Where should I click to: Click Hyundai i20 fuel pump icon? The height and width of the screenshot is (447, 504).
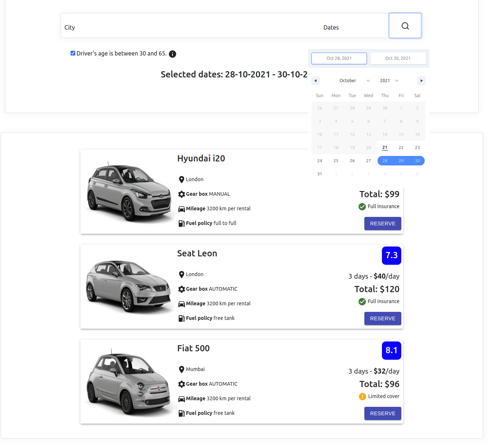tap(182, 223)
